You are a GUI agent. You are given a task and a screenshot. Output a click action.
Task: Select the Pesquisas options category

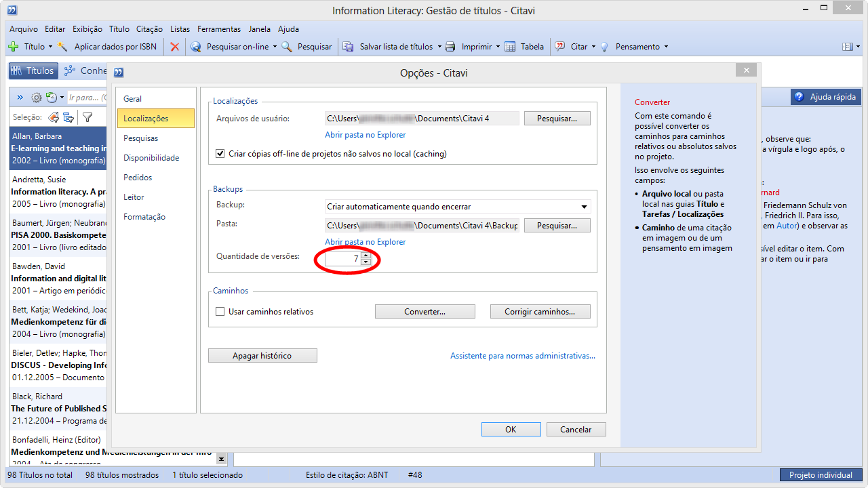(156, 138)
